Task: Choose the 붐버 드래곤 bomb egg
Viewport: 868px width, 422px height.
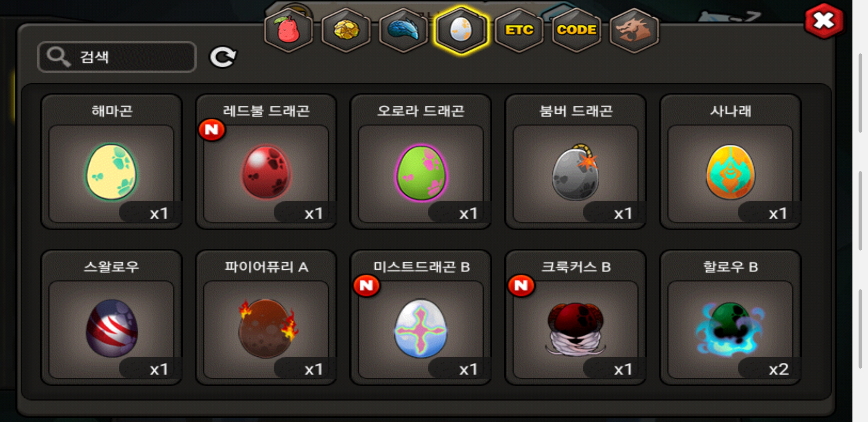Action: coord(576,162)
